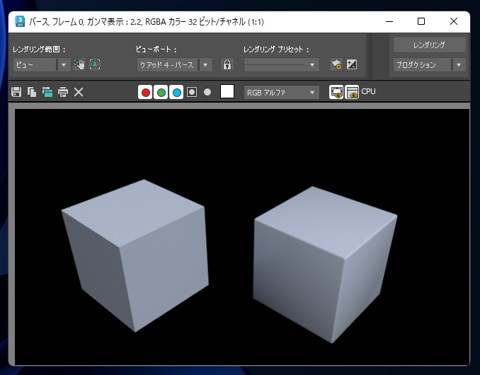Screen dimensions: 480x375
Task: Toggle the lock to viewport icon
Action: (227, 64)
